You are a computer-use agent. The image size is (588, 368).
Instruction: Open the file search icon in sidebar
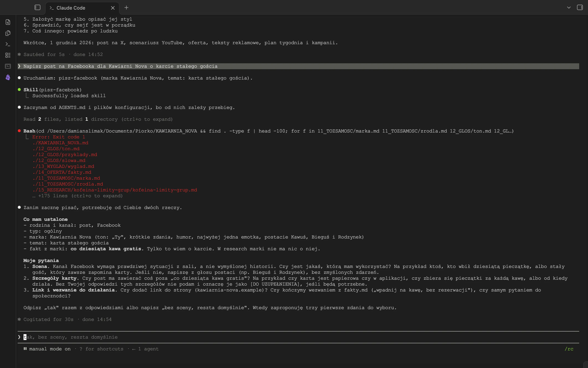[x=8, y=22]
